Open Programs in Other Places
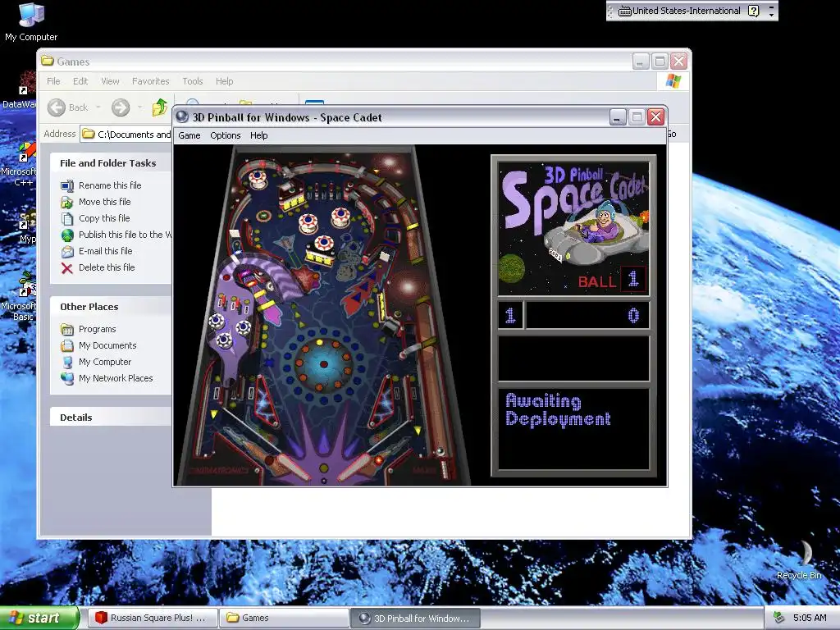 [x=97, y=329]
